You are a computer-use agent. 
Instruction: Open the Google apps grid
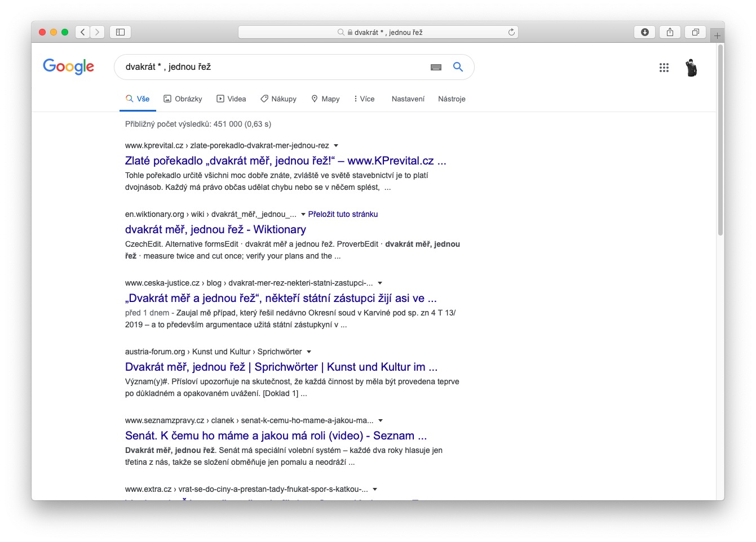click(664, 68)
